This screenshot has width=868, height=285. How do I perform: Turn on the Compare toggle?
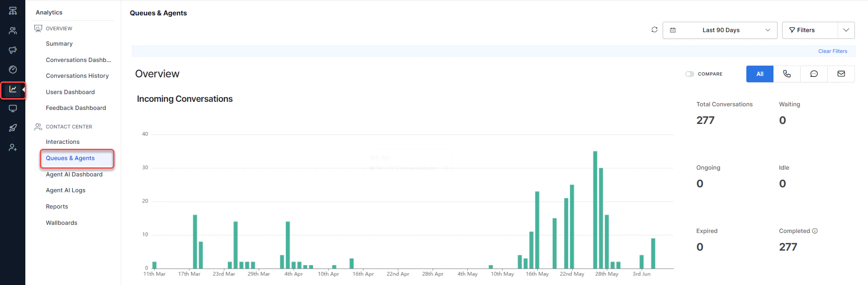click(689, 74)
